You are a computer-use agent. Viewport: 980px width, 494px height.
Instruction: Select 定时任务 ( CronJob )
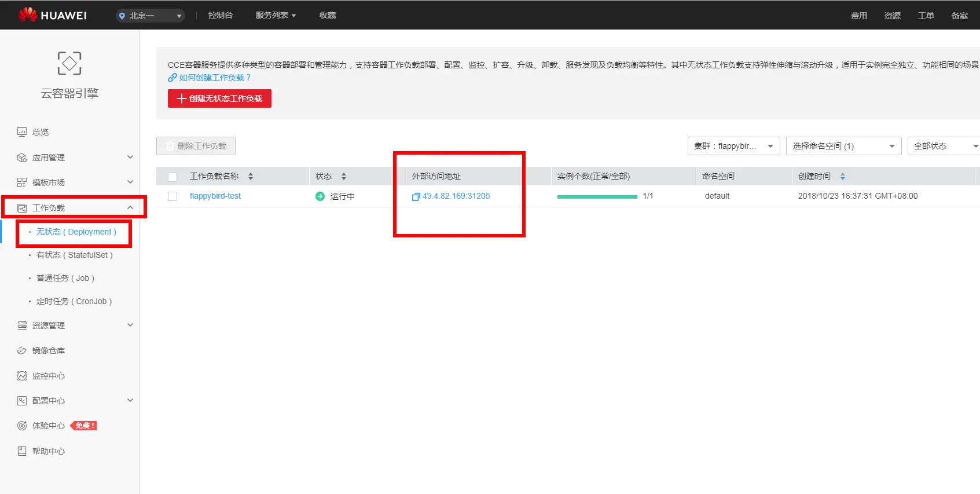click(74, 301)
